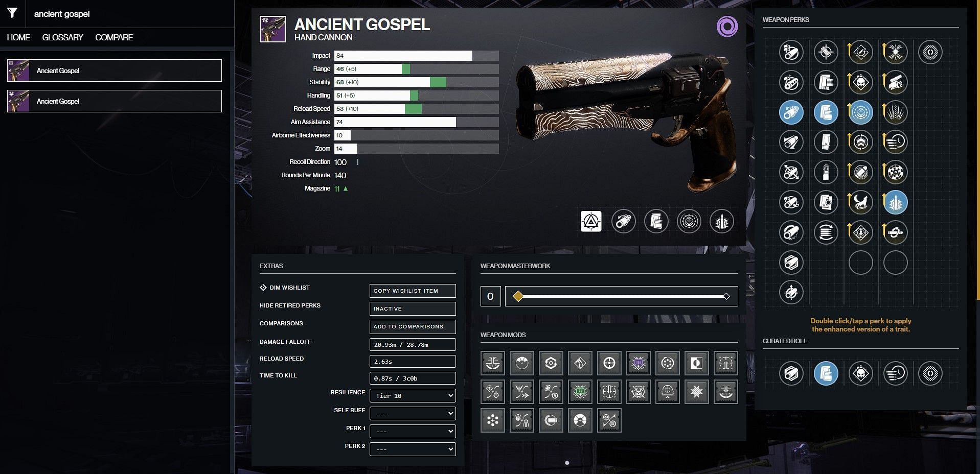Viewport: 980px width, 474px height.
Task: Select the Arrowhead Brake barrel perk
Action: pyautogui.click(x=791, y=52)
